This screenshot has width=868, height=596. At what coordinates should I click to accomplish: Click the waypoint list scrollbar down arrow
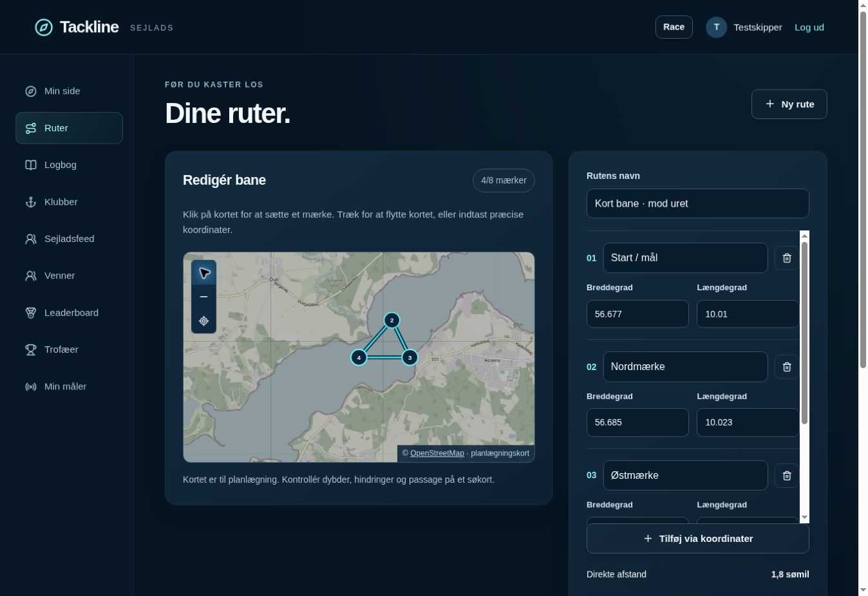(x=804, y=517)
